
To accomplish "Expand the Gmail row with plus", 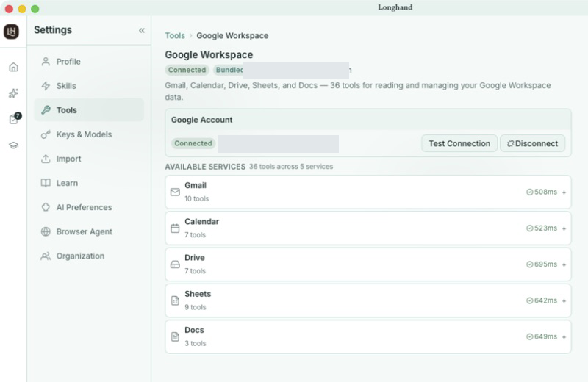I will (x=564, y=192).
